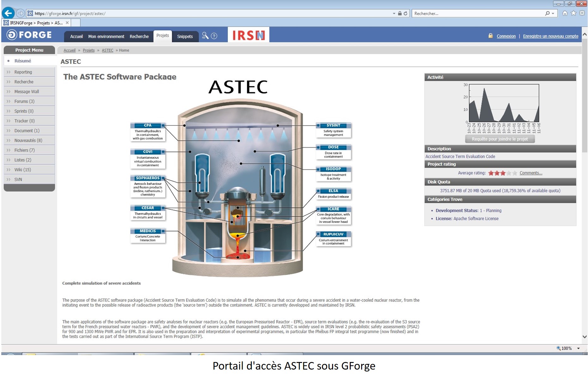Image resolution: width=588 pixels, height=380 pixels.
Task: Click the browser back arrow button
Action: click(x=8, y=13)
